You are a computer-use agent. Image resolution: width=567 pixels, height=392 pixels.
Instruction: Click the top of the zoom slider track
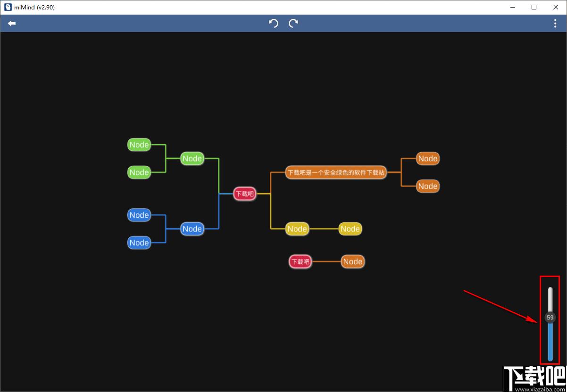coord(550,289)
